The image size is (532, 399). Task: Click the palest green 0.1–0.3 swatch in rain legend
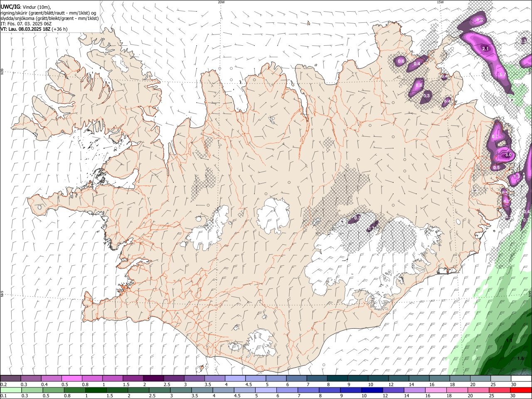point(11,390)
